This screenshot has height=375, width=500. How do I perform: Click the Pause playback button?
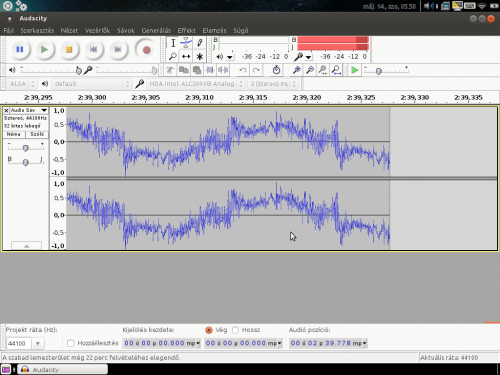point(20,50)
